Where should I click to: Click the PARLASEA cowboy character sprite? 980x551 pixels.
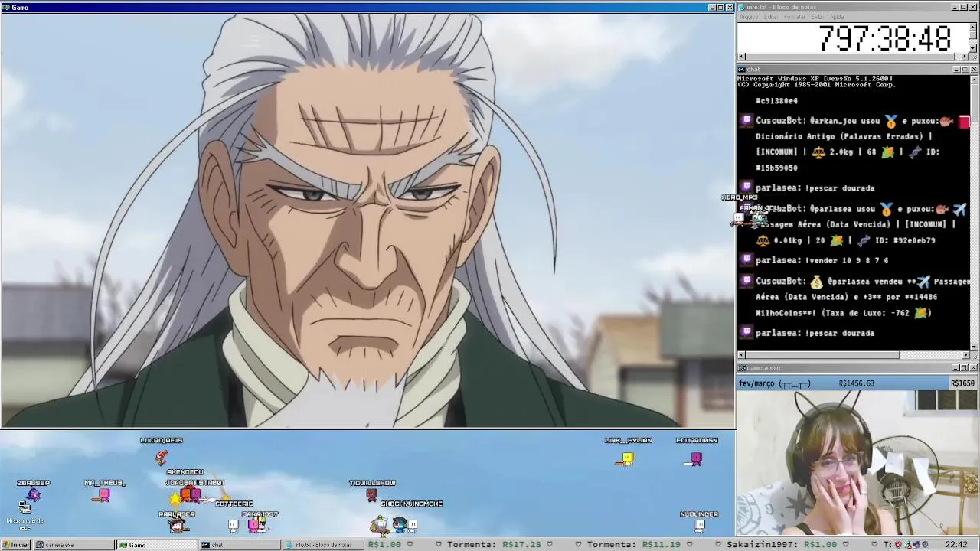[177, 525]
